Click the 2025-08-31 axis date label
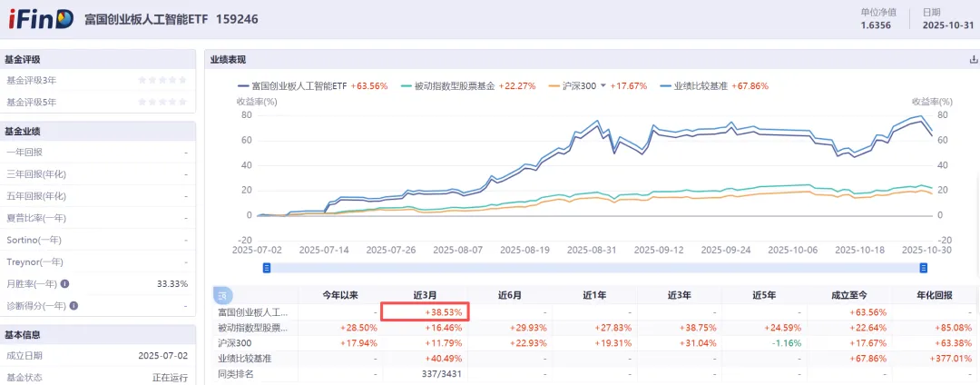Image resolution: width=980 pixels, height=385 pixels. point(592,250)
